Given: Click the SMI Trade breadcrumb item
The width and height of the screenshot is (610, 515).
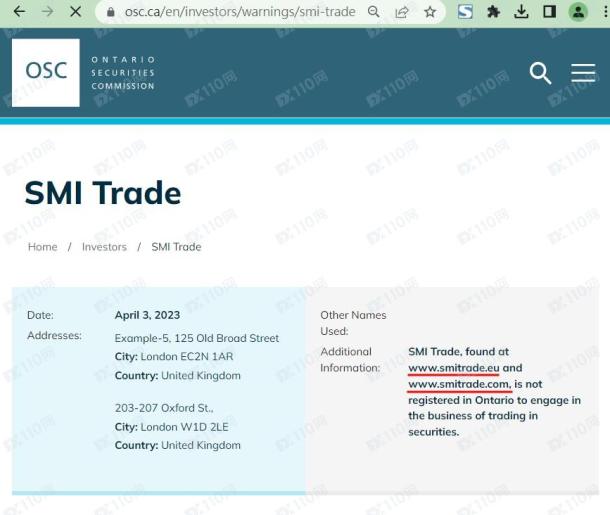Looking at the screenshot, I should click(x=176, y=247).
